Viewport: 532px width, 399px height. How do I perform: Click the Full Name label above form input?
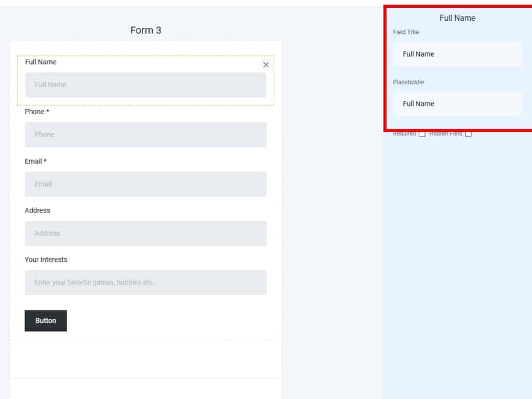41,62
